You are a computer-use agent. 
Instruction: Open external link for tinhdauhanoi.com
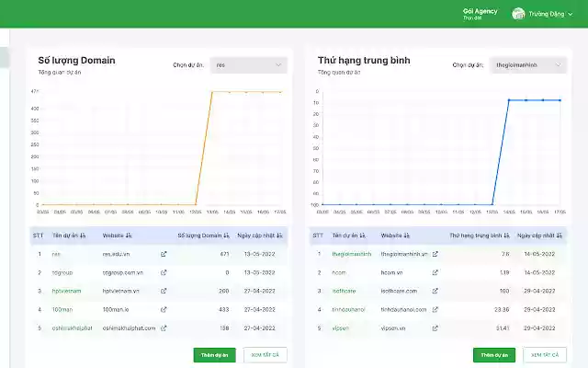click(x=435, y=310)
